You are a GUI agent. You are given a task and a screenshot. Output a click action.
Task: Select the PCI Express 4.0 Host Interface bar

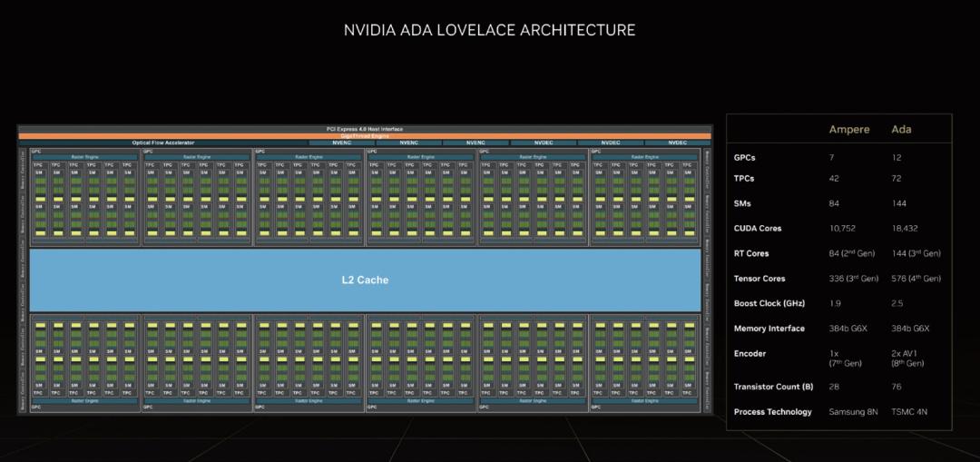pyautogui.click(x=365, y=129)
